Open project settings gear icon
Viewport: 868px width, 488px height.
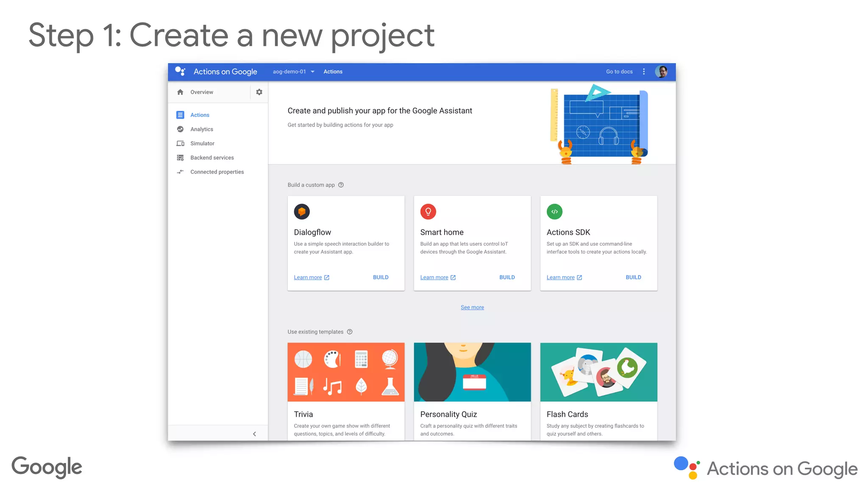click(x=259, y=92)
